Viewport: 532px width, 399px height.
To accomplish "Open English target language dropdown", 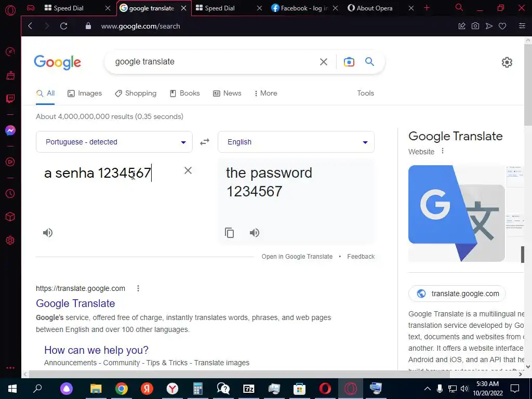I will (x=296, y=142).
